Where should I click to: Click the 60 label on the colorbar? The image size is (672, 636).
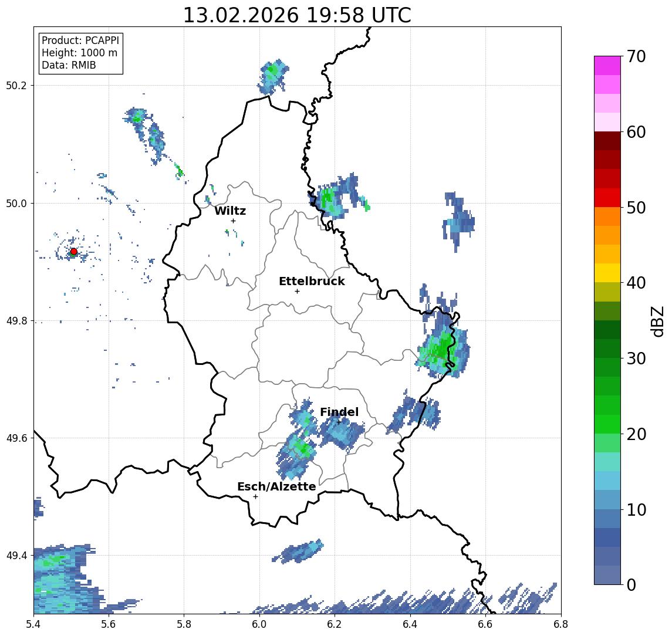coord(636,132)
